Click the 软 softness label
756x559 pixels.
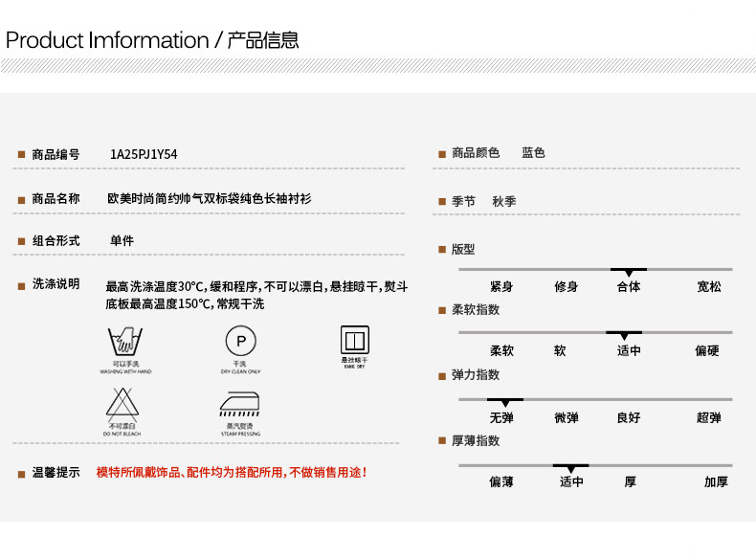[560, 350]
